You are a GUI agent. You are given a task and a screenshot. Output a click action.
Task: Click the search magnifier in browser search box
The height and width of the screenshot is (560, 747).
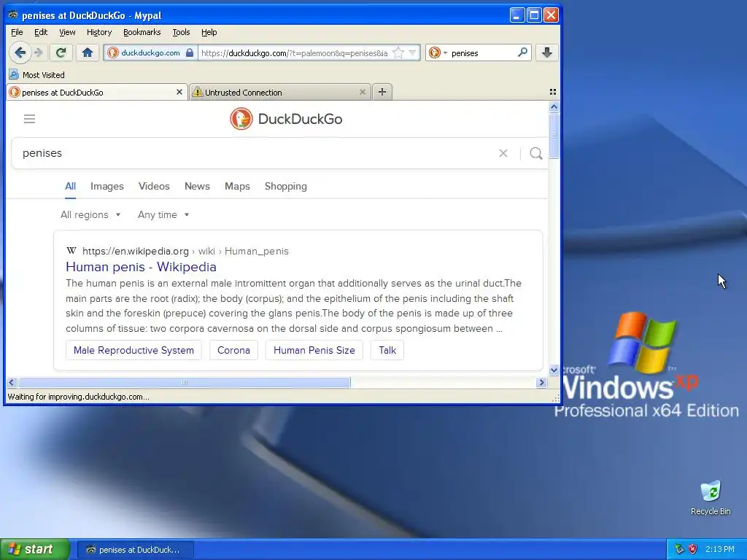[522, 52]
